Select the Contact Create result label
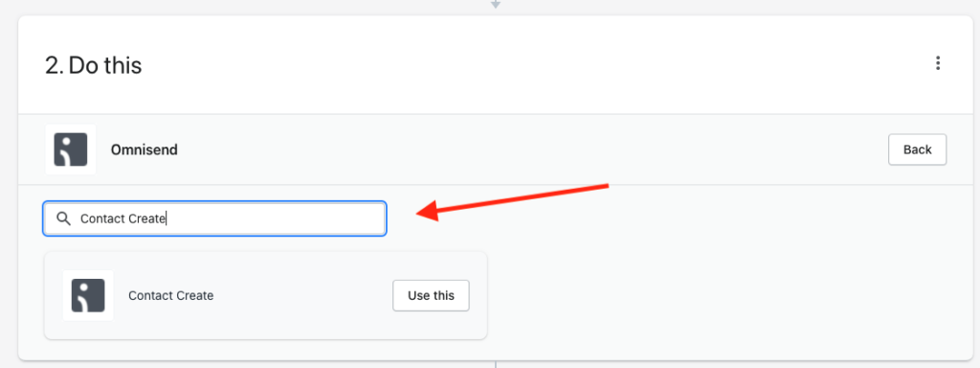 coord(170,295)
